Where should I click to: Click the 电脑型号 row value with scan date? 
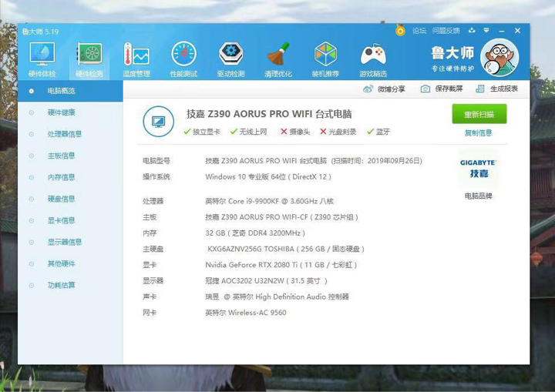tap(314, 161)
